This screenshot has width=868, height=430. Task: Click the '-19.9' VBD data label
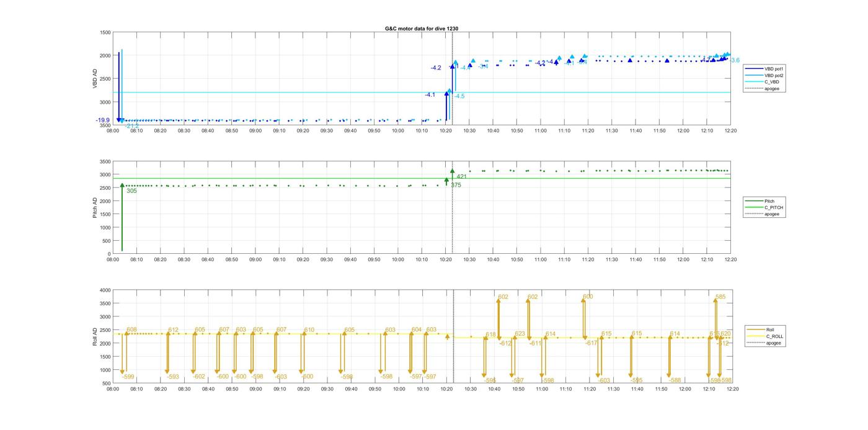[102, 120]
